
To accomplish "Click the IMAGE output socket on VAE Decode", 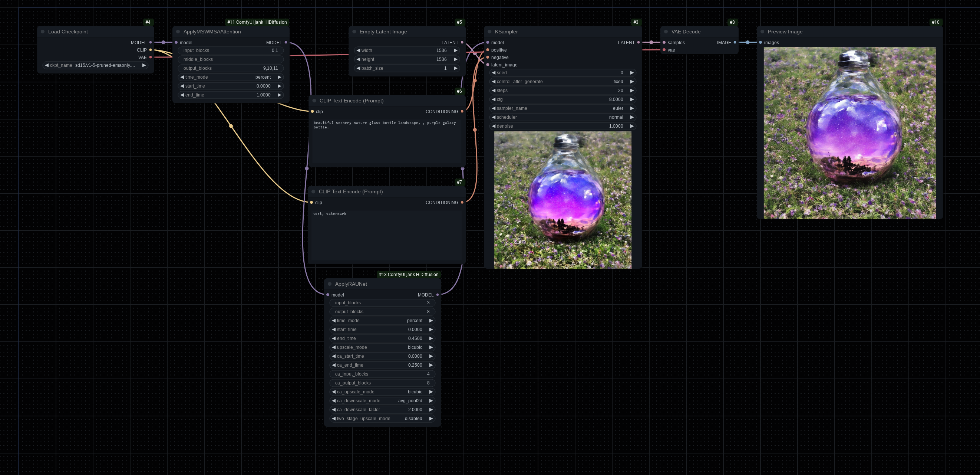I will coord(735,42).
